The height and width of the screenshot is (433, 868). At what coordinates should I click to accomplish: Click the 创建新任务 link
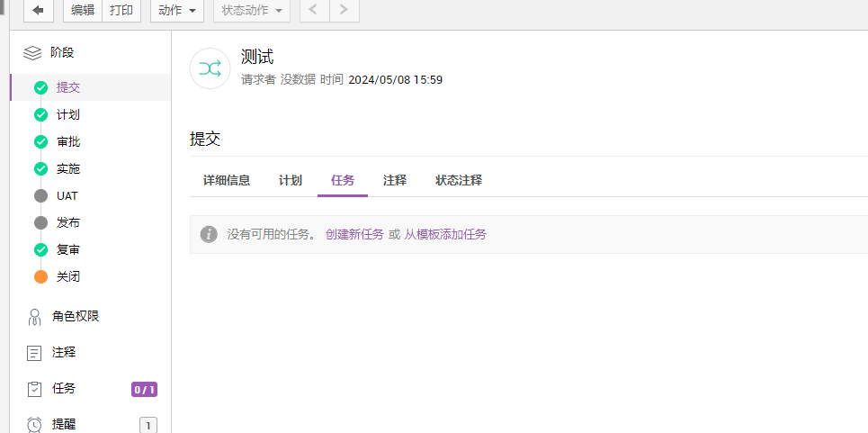(354, 234)
